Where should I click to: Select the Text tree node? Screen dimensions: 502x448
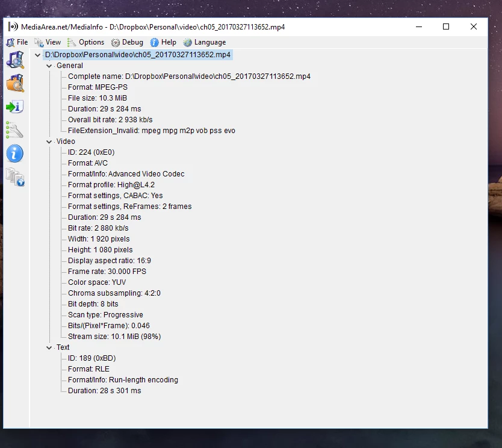tap(63, 347)
